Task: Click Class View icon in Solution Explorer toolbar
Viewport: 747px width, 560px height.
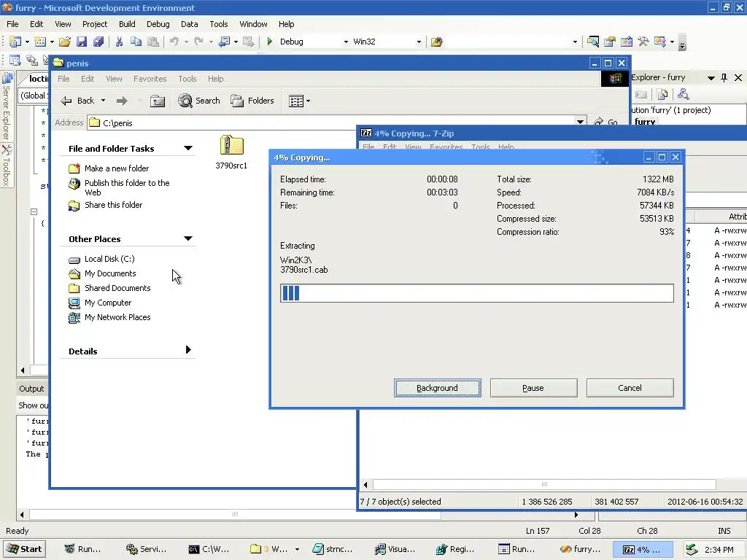Action: click(683, 94)
